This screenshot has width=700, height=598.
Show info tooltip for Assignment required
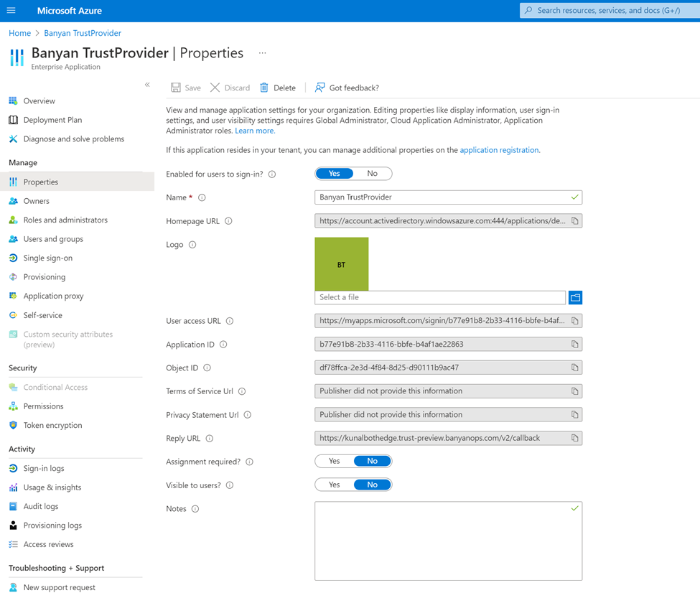pos(250,462)
